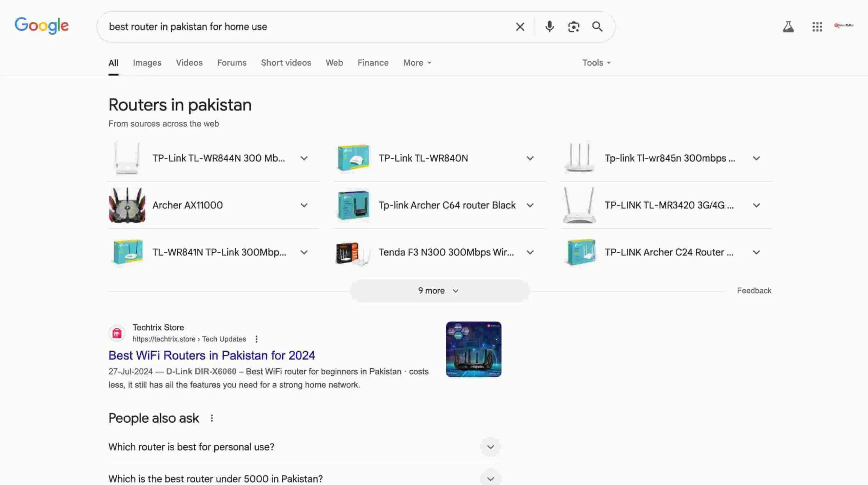This screenshot has height=485, width=868.
Task: Open the More search categories menu
Action: 416,62
